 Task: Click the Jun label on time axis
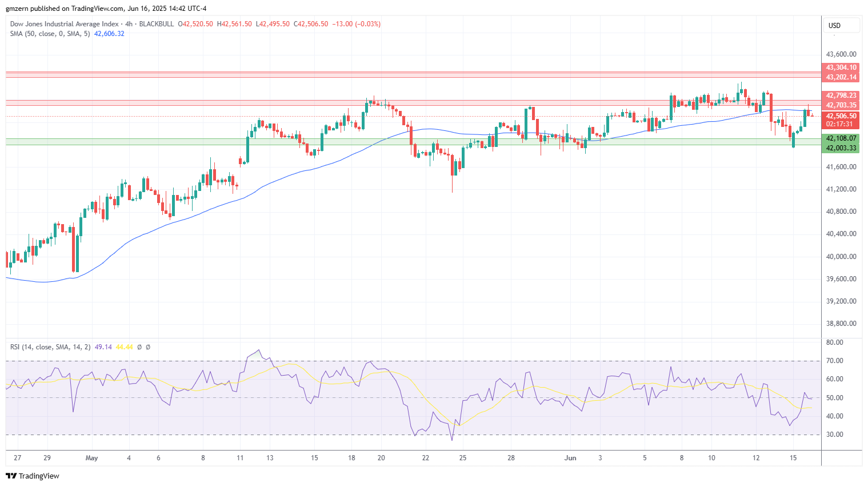pyautogui.click(x=570, y=458)
